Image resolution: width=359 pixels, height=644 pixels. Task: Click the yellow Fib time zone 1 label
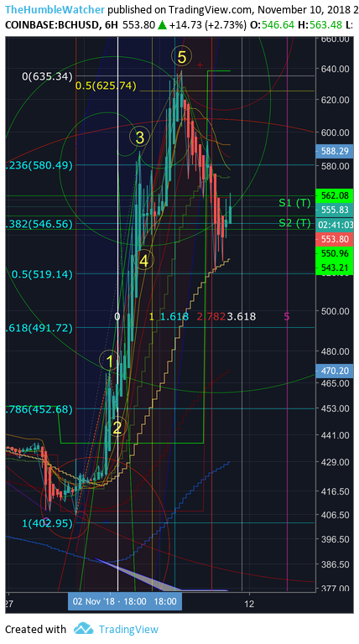tap(152, 316)
